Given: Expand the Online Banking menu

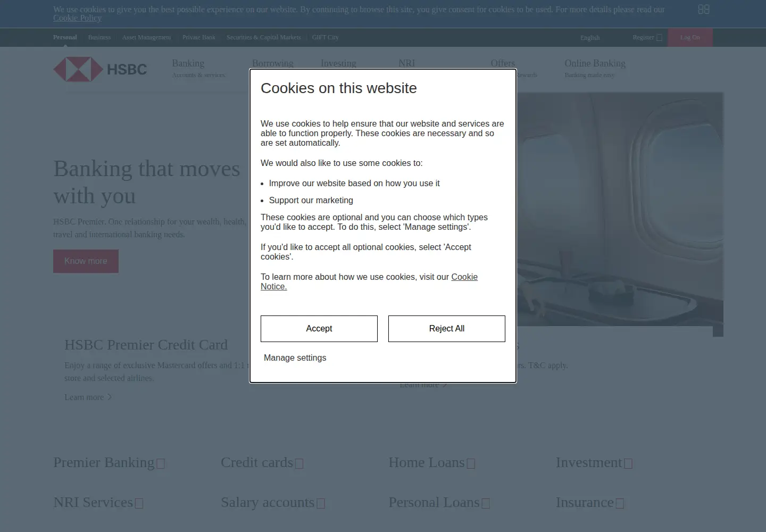Looking at the screenshot, I should click(595, 68).
